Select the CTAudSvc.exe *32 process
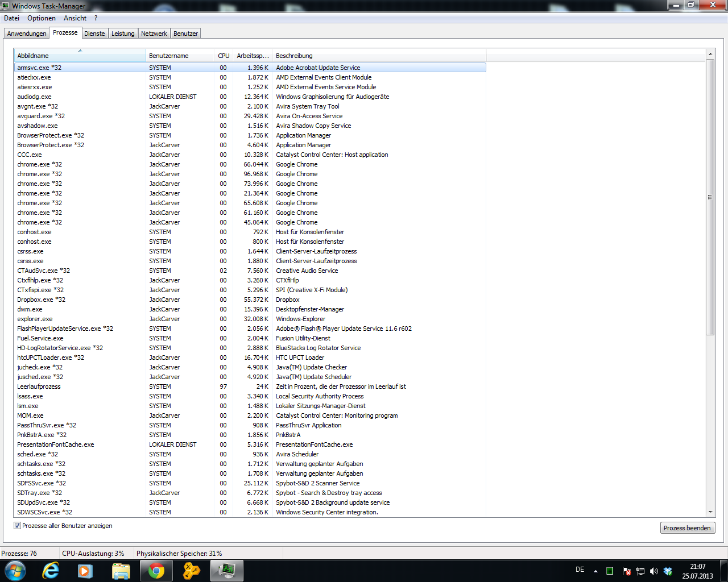The image size is (728, 582). pyautogui.click(x=250, y=271)
